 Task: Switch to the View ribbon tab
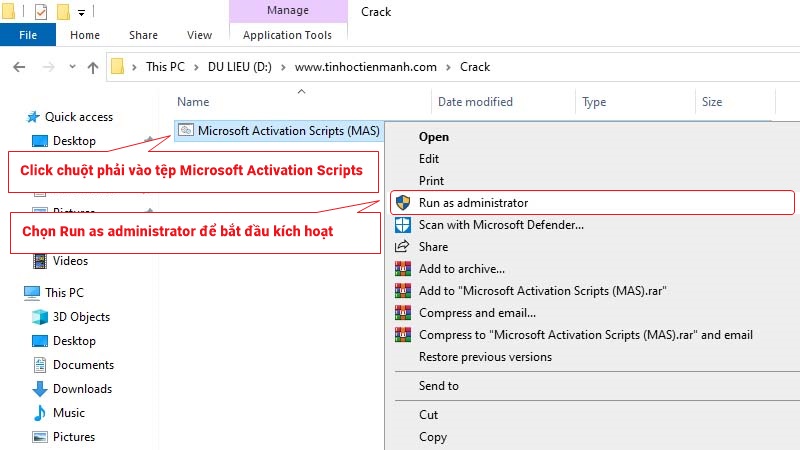point(199,35)
